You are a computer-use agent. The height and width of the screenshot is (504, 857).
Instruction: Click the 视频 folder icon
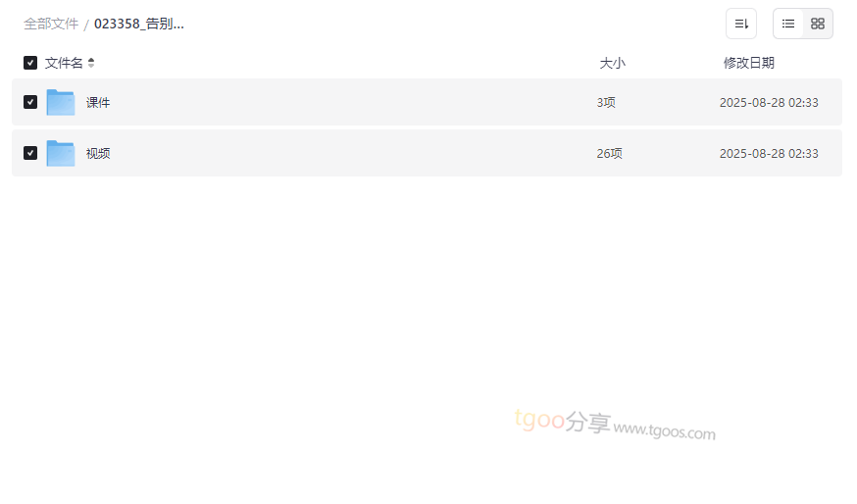point(61,153)
